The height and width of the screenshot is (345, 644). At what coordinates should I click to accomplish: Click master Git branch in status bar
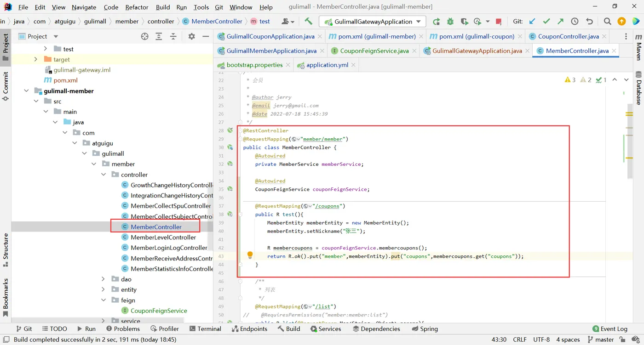click(600, 339)
